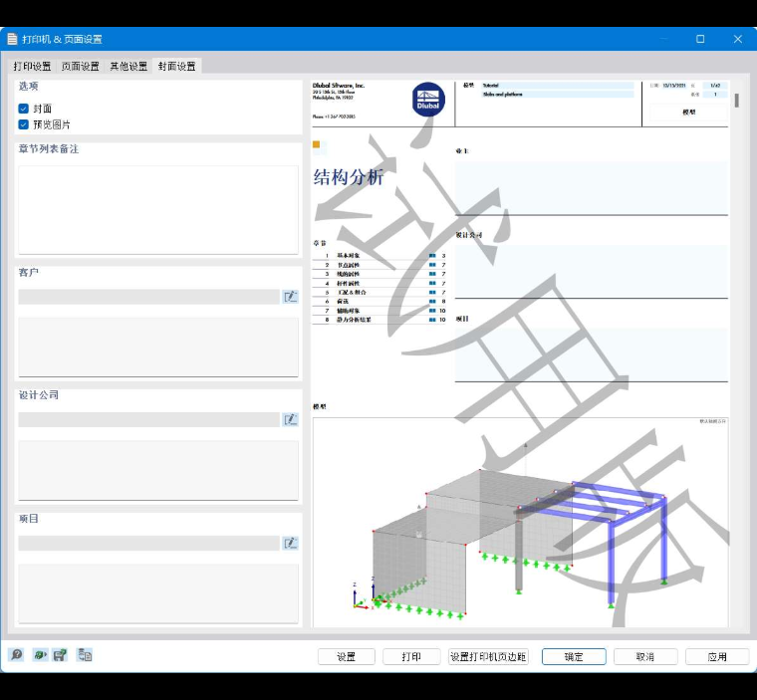Click the orange square marker above the title

coord(316,144)
